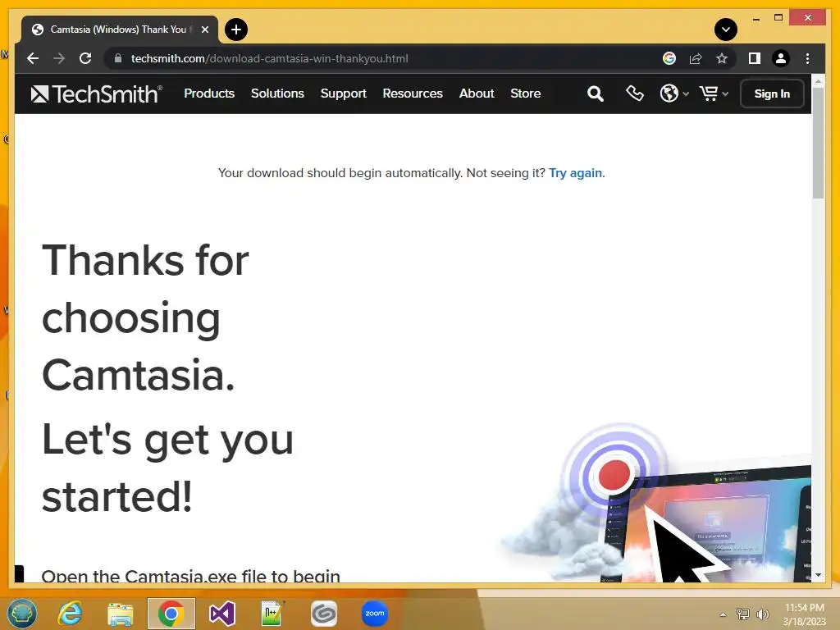The width and height of the screenshot is (840, 630).
Task: Open the Solutions menu
Action: click(x=277, y=94)
